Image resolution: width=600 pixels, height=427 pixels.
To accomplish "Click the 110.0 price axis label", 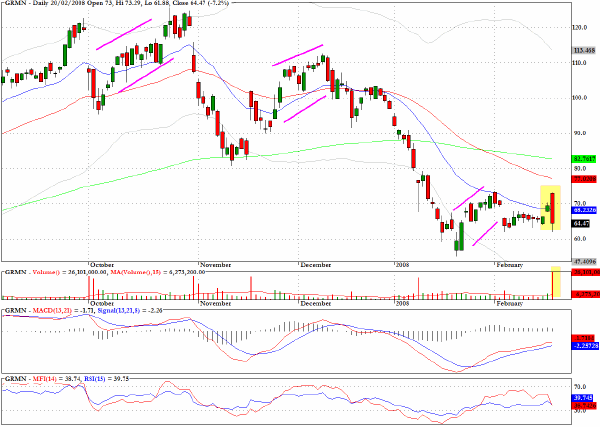I will click(580, 63).
